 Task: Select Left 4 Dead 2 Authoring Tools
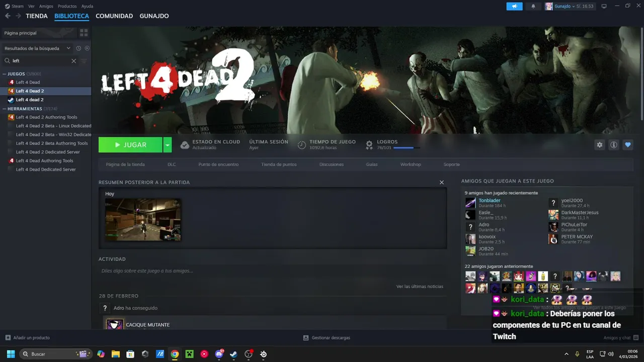click(x=46, y=117)
